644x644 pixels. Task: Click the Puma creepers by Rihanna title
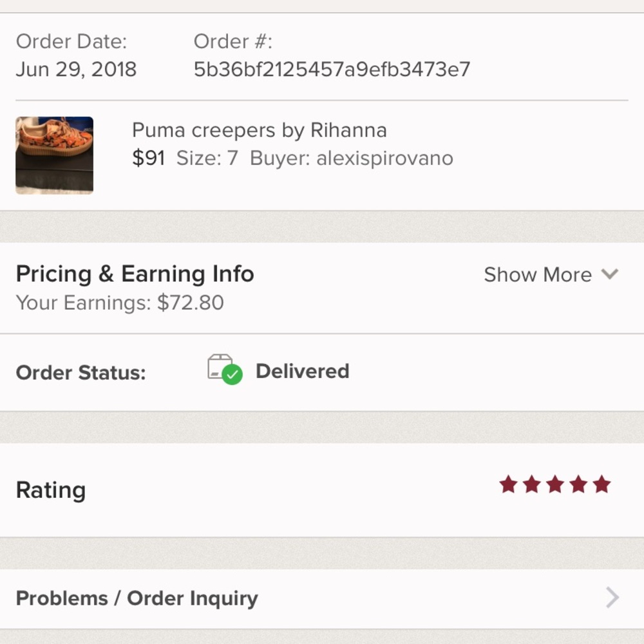[259, 130]
